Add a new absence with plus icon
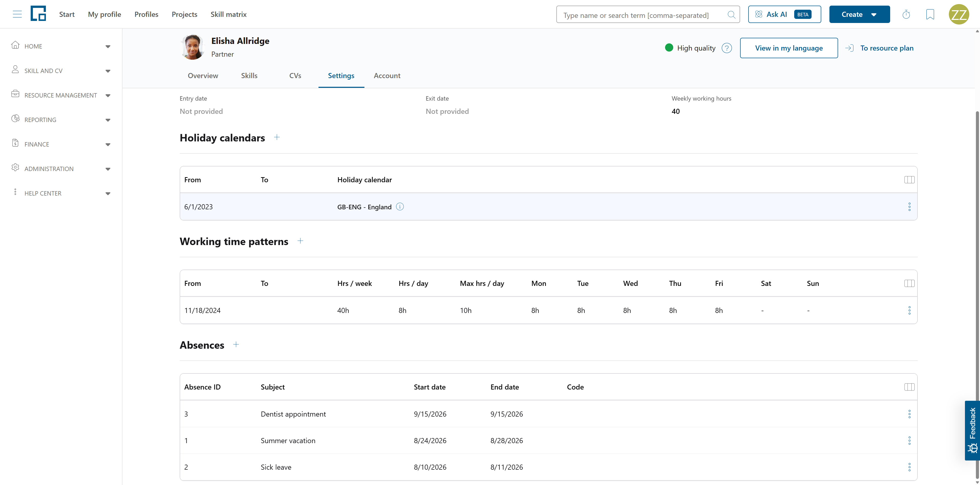 [236, 344]
